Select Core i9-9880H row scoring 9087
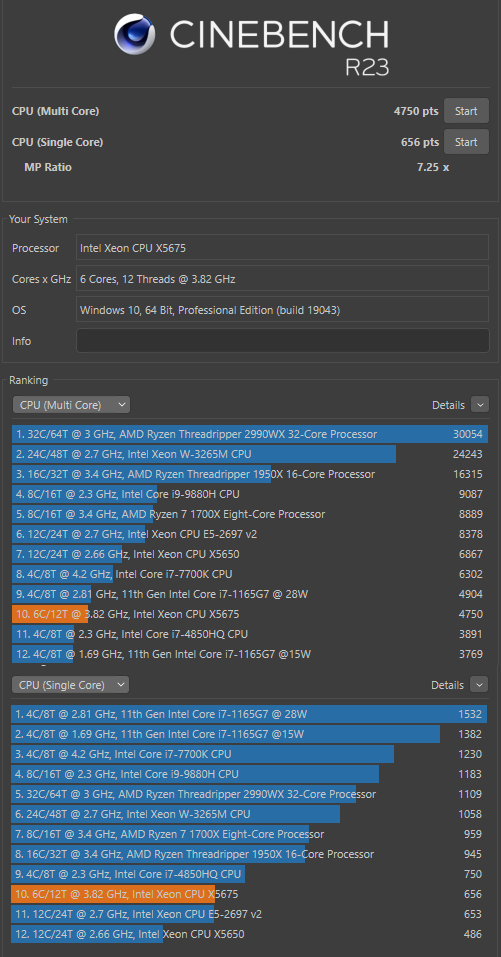This screenshot has width=501, height=957. 250,494
